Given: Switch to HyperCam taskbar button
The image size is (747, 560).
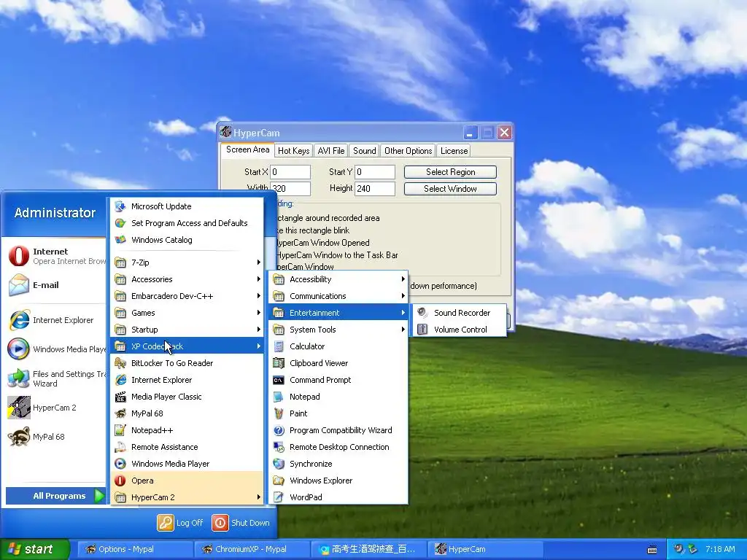Looking at the screenshot, I should [x=486, y=549].
